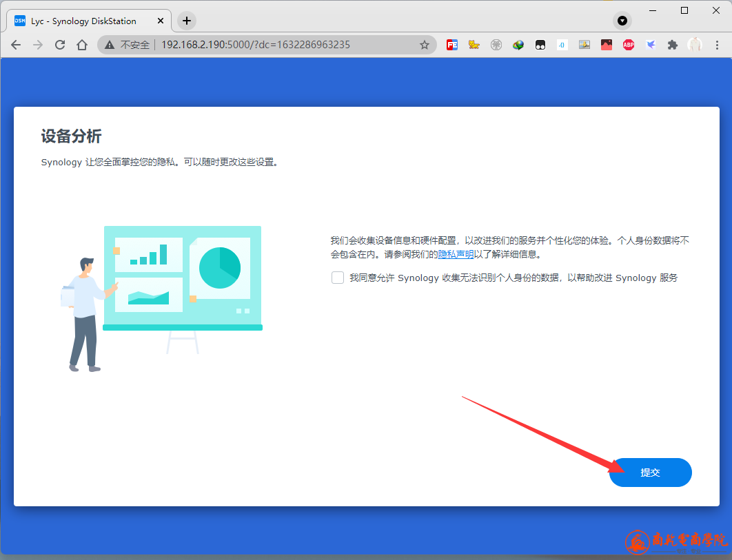Enable the Synology data collection checkbox
Screen dimensions: 732x560
[338, 278]
